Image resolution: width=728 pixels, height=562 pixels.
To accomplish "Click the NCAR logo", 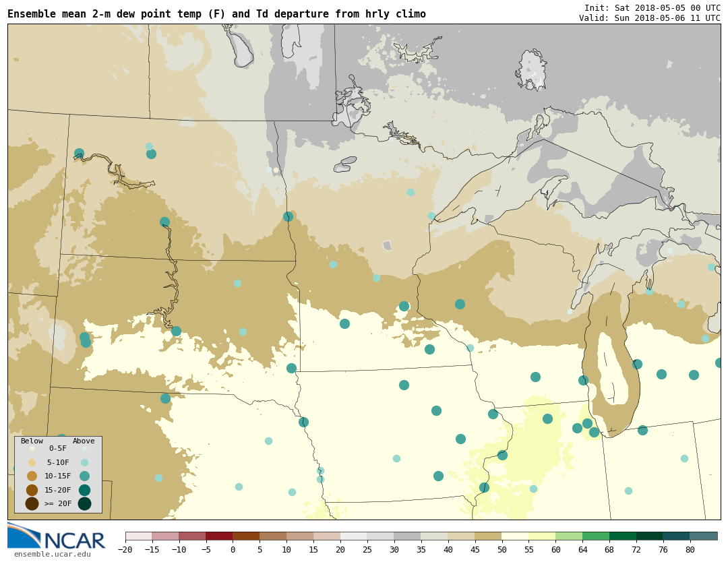I will 57,536.
